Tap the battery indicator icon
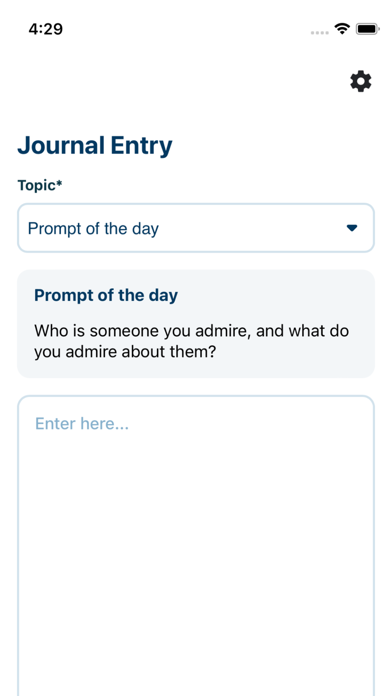 pos(368,29)
